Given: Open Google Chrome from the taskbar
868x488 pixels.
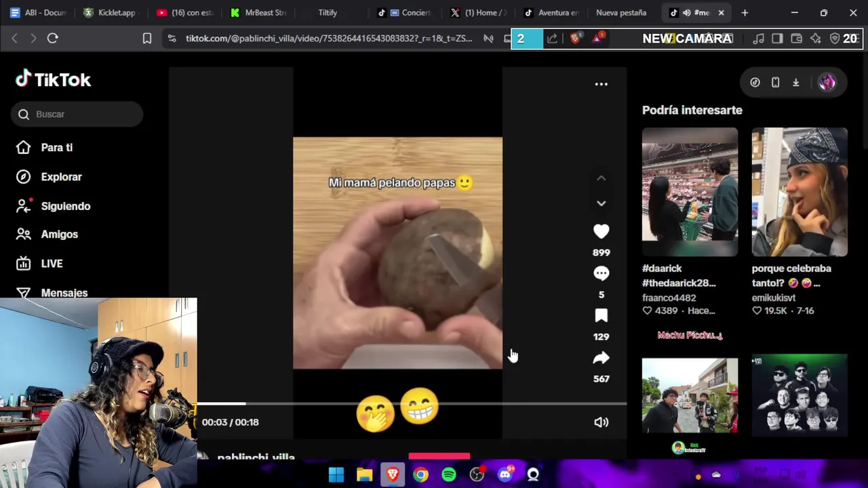Looking at the screenshot, I should point(421,475).
